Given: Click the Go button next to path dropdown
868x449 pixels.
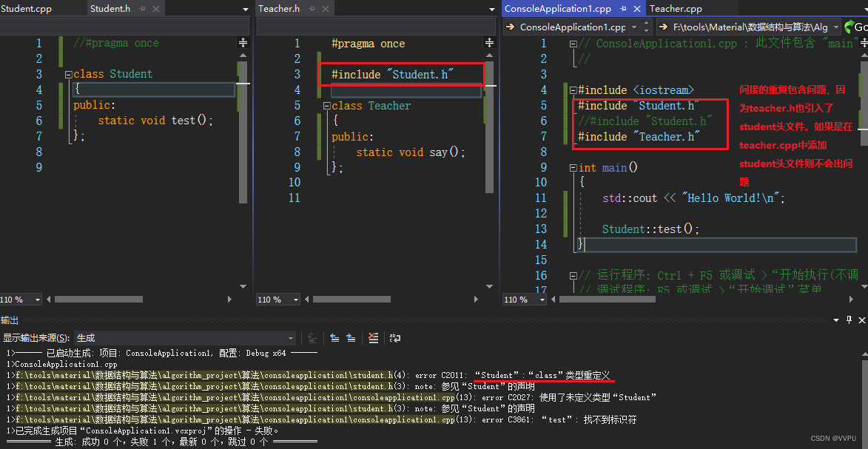Looking at the screenshot, I should pyautogui.click(x=856, y=27).
